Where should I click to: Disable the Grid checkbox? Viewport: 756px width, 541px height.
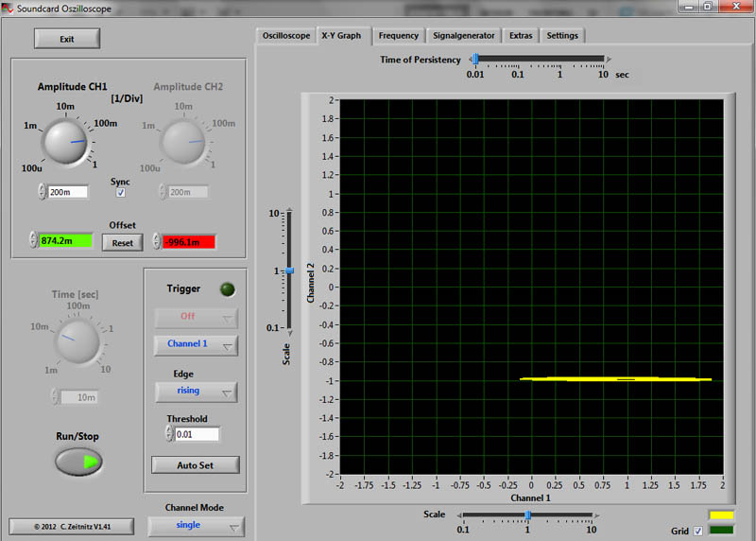coord(698,532)
